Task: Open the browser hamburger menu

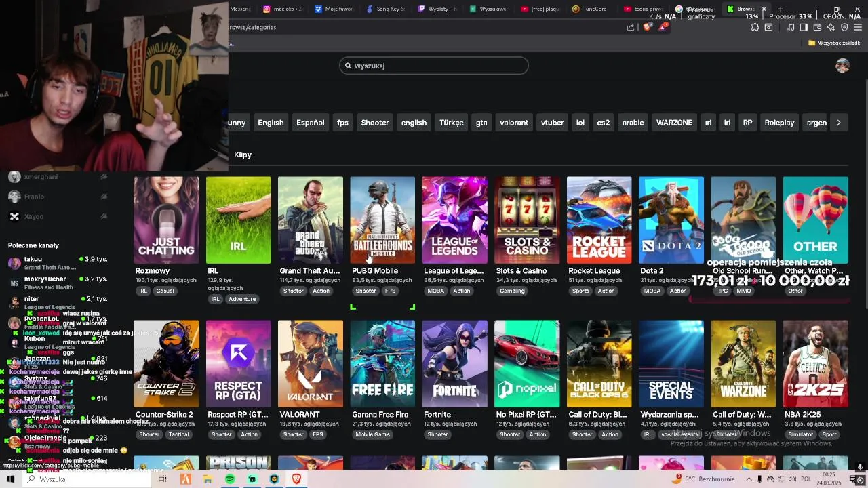Action: (858, 27)
